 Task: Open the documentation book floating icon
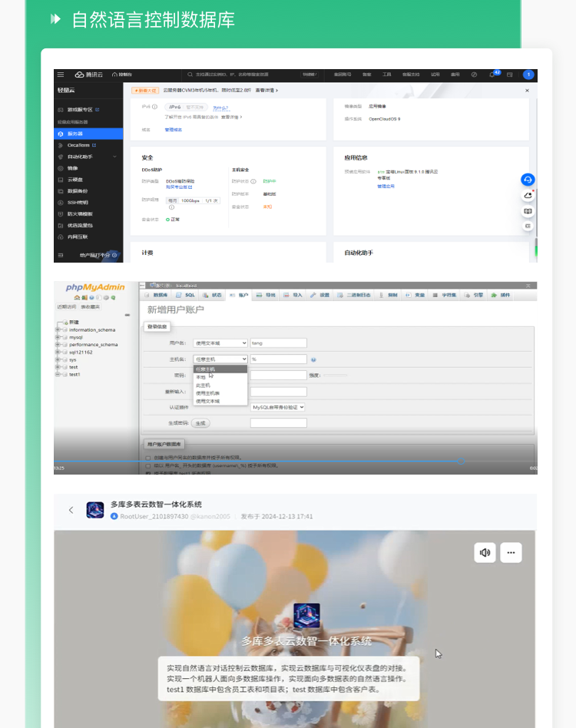[528, 211]
